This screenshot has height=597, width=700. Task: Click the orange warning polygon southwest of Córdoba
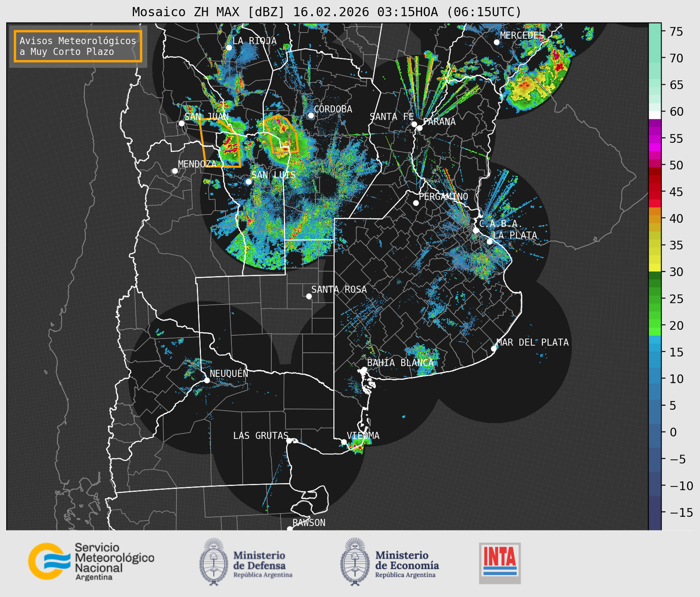[281, 135]
